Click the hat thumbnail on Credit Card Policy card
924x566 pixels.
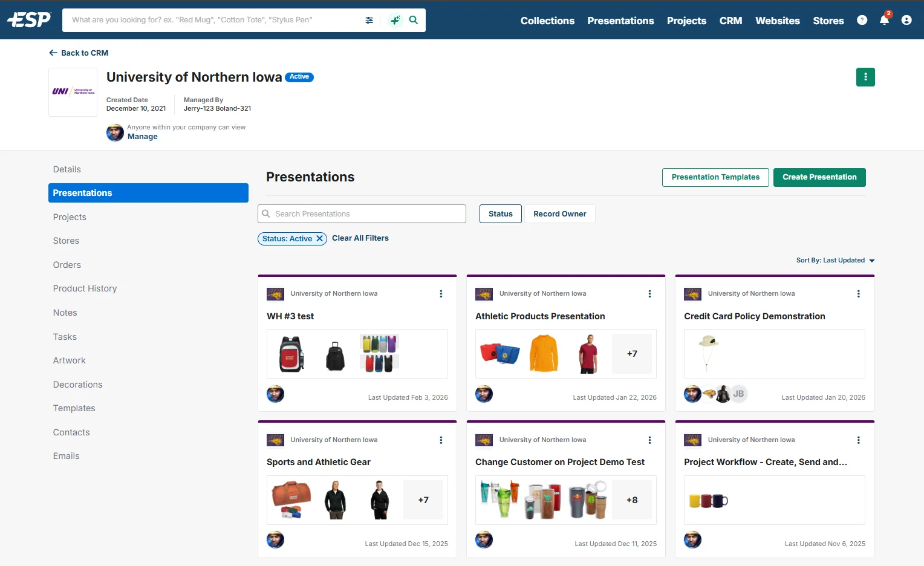(708, 354)
